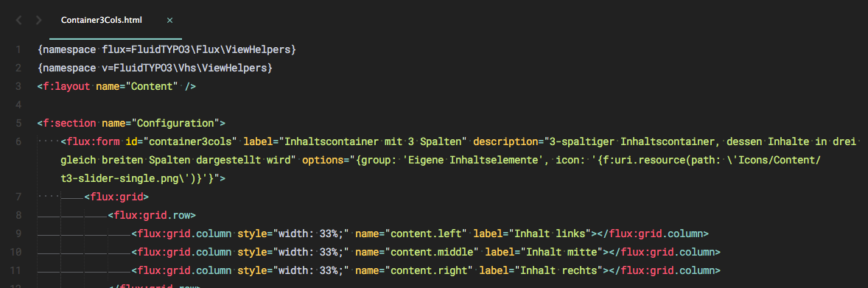Click line number 11 in the gutter
Image resolution: width=868 pixels, height=288 pixels.
[16, 270]
